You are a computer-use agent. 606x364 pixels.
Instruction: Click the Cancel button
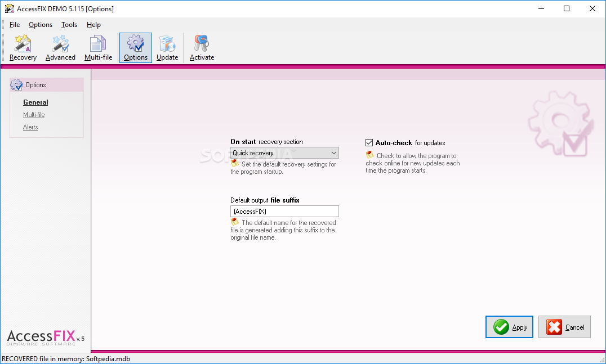click(x=564, y=327)
